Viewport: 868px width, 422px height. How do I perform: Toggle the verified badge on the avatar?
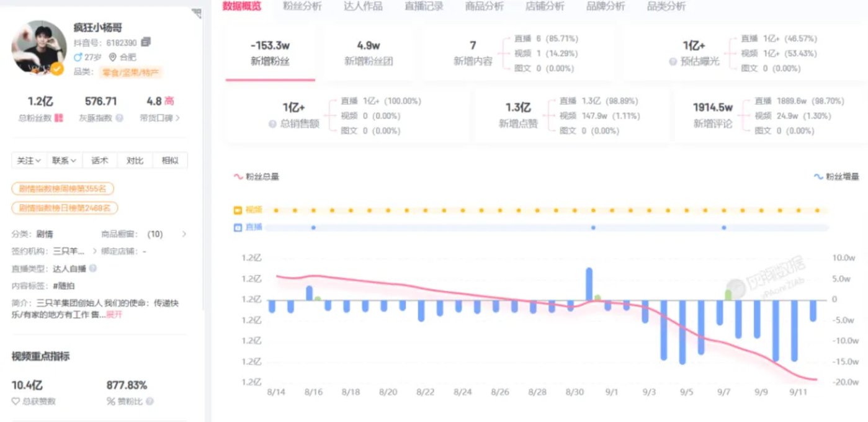point(57,68)
